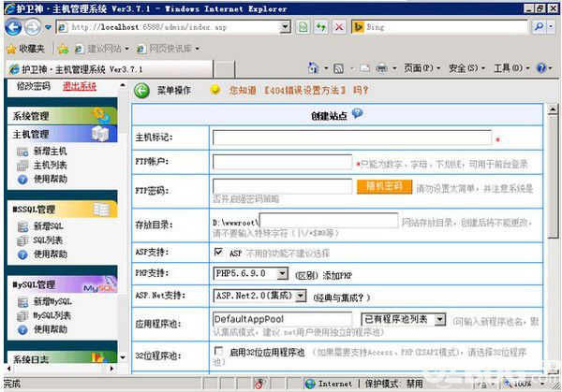
Task: Click the 修改密码 link
Action: pyautogui.click(x=34, y=86)
